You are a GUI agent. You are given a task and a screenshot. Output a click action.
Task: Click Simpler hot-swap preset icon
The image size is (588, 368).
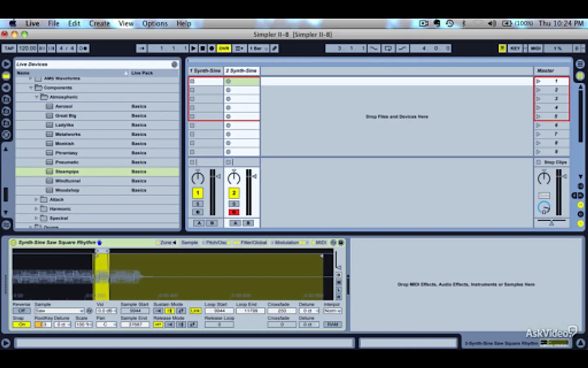pos(333,243)
